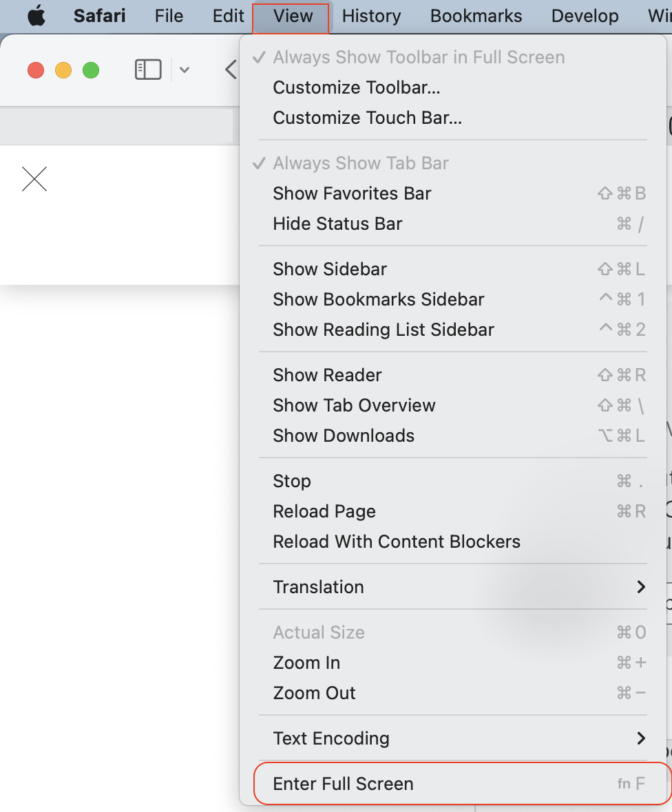Open the Develop menu
The image size is (672, 812).
(x=585, y=16)
